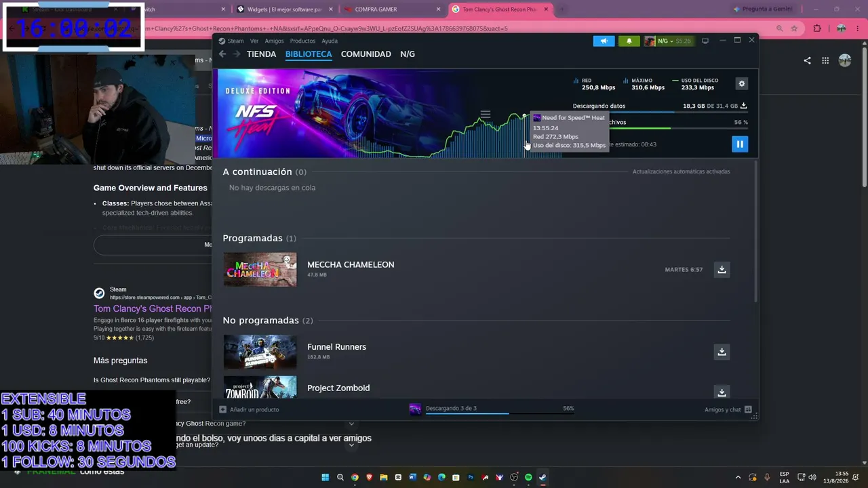Screen dimensions: 868x488
Task: Open N/G profile tab
Action: pos(408,54)
